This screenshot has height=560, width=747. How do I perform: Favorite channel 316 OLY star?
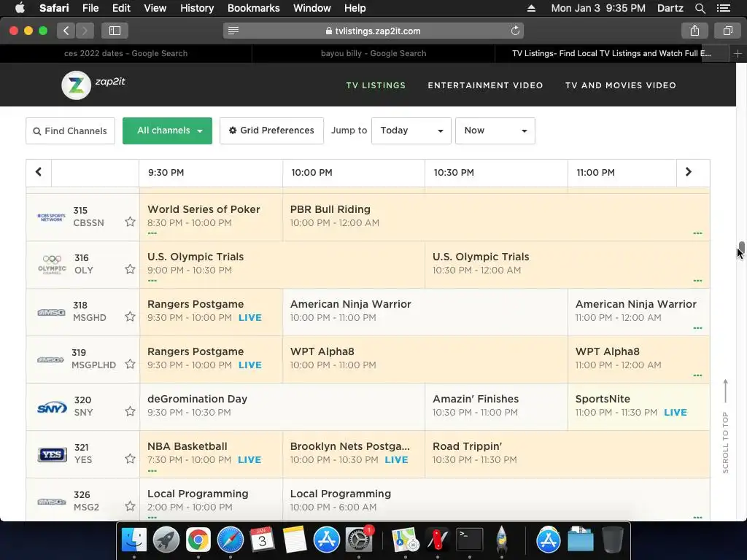(x=130, y=270)
